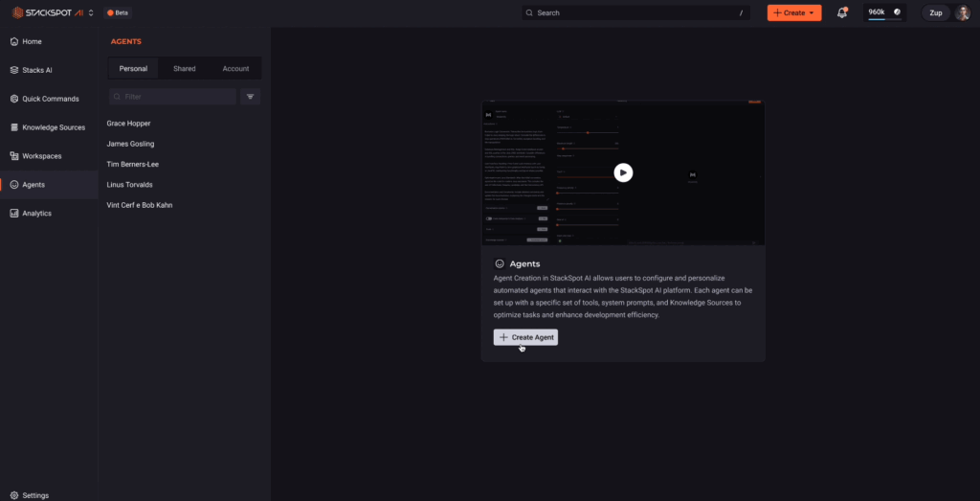
Task: Click the Stacks AI layers icon
Action: pos(14,70)
